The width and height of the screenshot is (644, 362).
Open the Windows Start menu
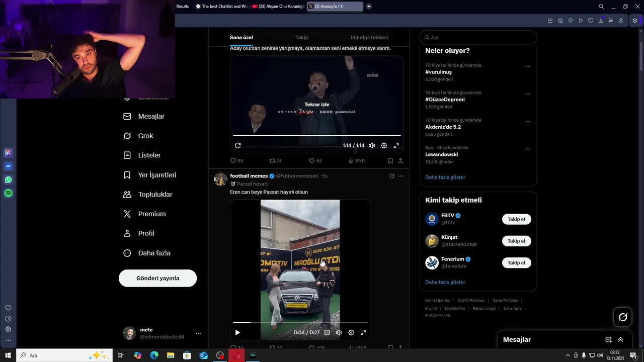(8, 355)
